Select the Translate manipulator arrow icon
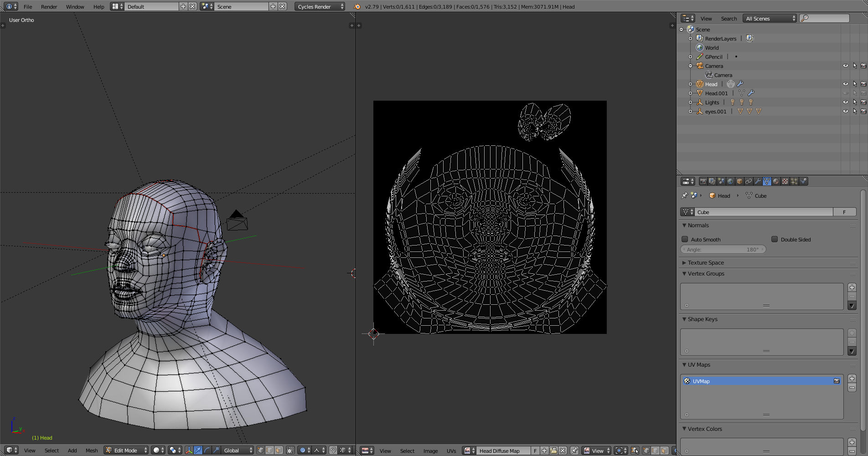This screenshot has height=456, width=868. tap(198, 450)
